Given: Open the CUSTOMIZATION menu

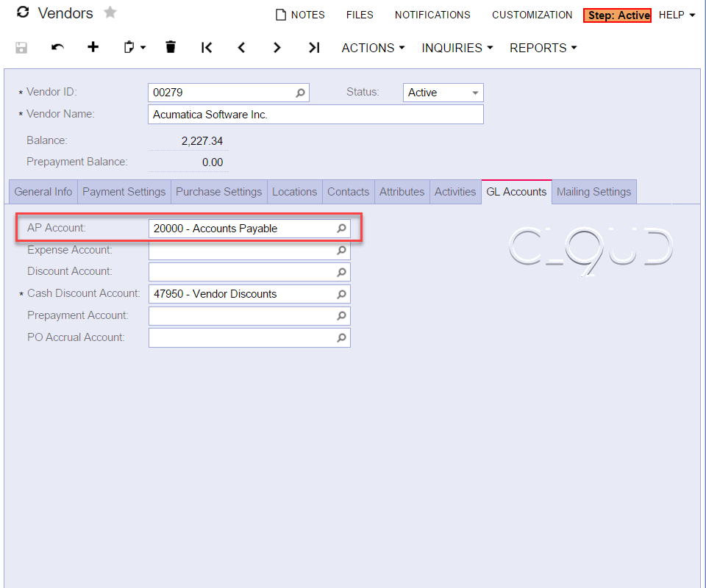Looking at the screenshot, I should pyautogui.click(x=532, y=15).
